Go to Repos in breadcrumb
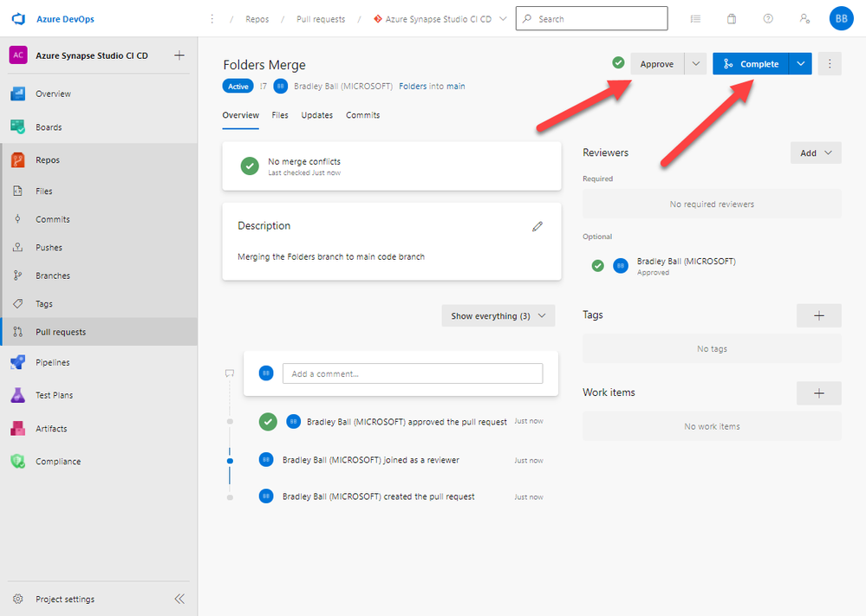Viewport: 866px width, 616px height. pos(257,19)
